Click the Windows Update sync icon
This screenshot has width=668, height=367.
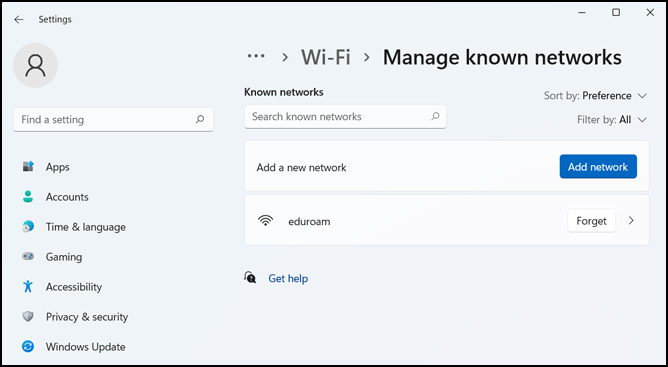point(28,346)
